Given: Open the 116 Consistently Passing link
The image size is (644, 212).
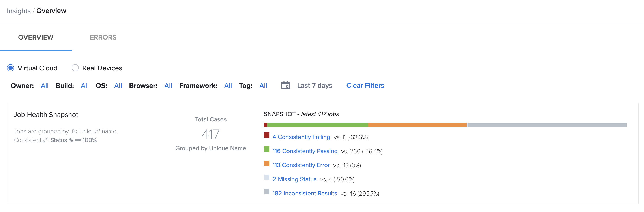Looking at the screenshot, I should 305,151.
